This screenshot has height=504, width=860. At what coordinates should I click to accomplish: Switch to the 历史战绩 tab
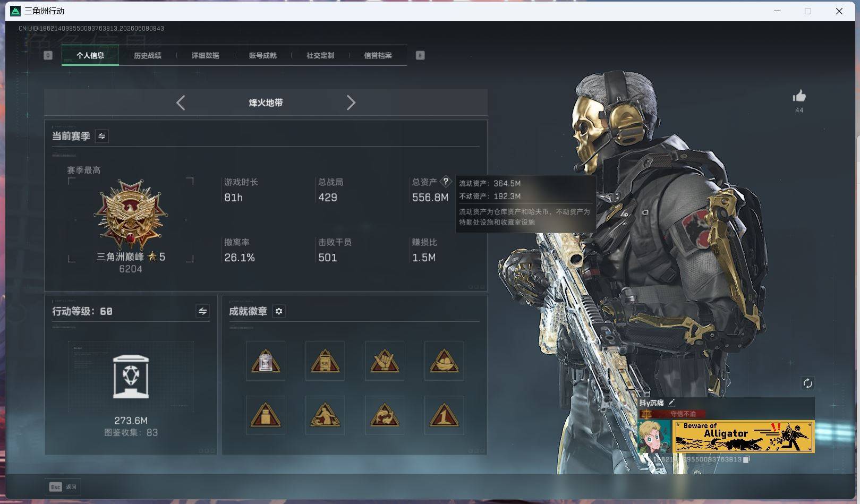148,55
